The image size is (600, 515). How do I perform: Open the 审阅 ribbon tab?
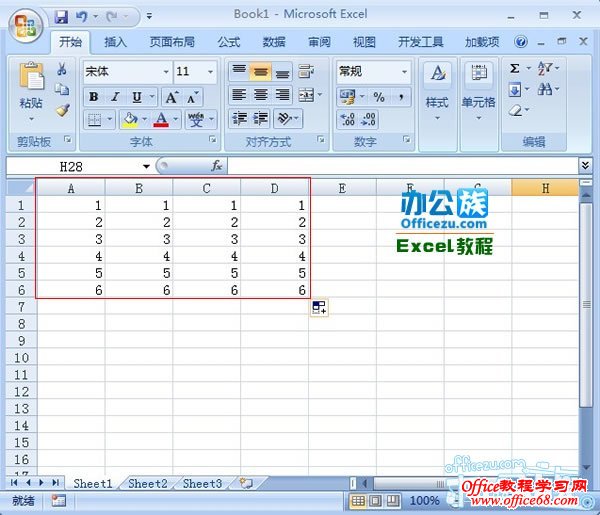(319, 42)
